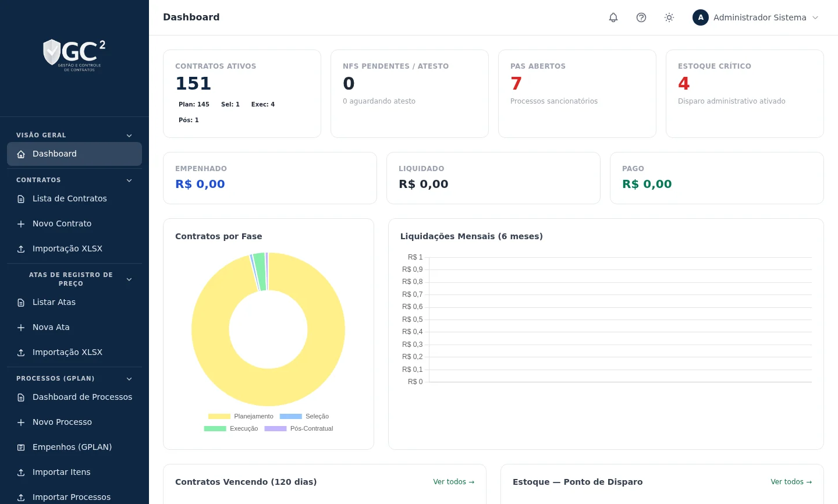Image resolution: width=838 pixels, height=504 pixels.
Task: Click the document icon for Listar Atas
Action: pos(21,303)
